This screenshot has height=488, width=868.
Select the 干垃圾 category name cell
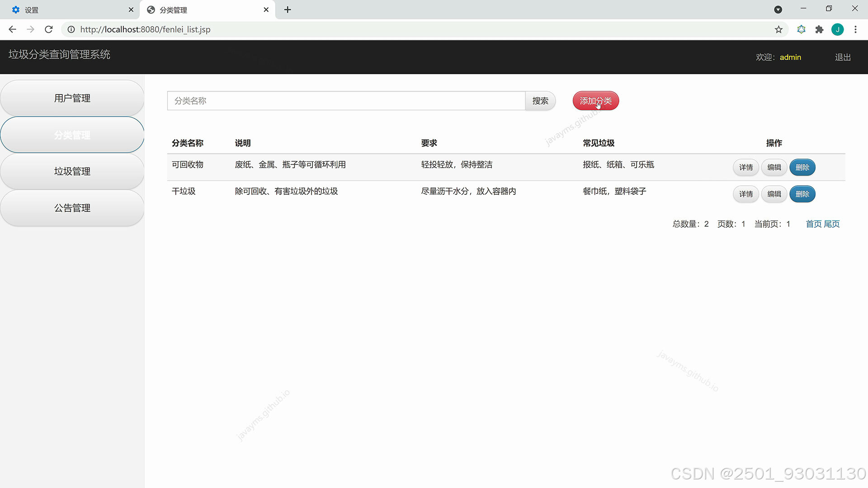(184, 191)
